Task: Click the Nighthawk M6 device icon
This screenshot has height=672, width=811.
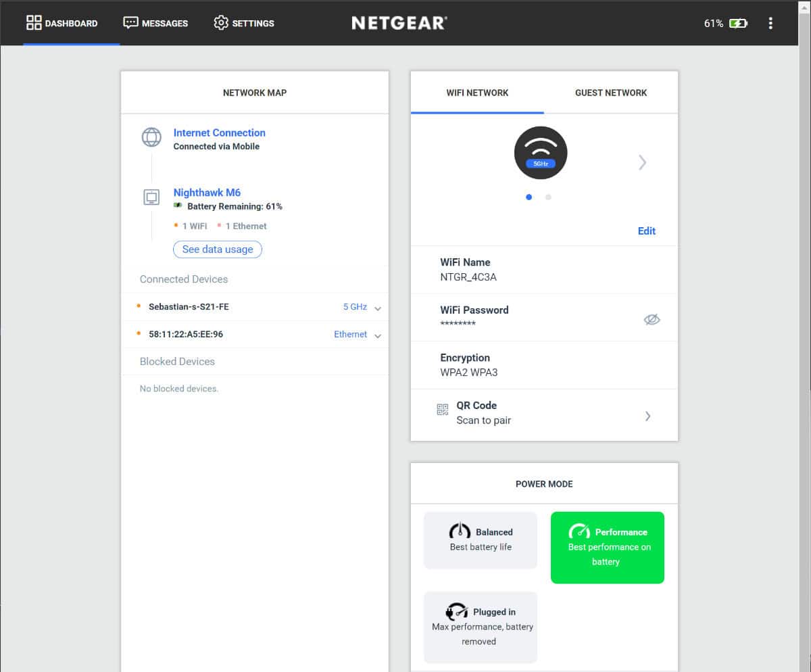Action: (x=151, y=197)
